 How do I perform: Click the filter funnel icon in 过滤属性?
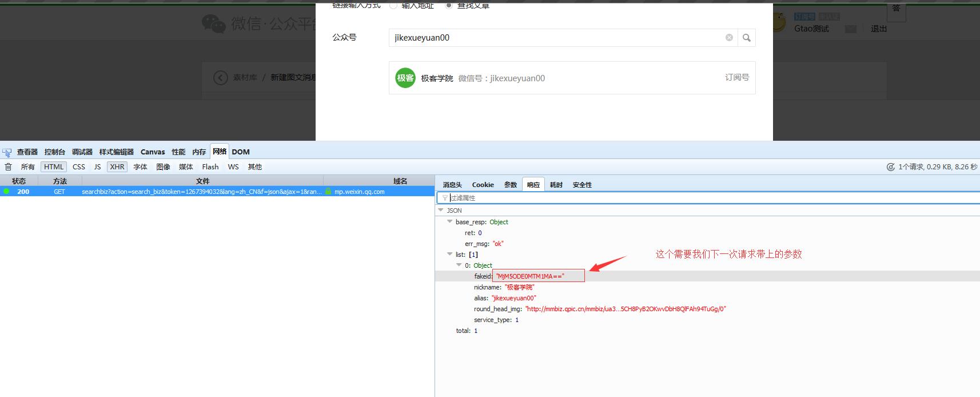pyautogui.click(x=445, y=198)
